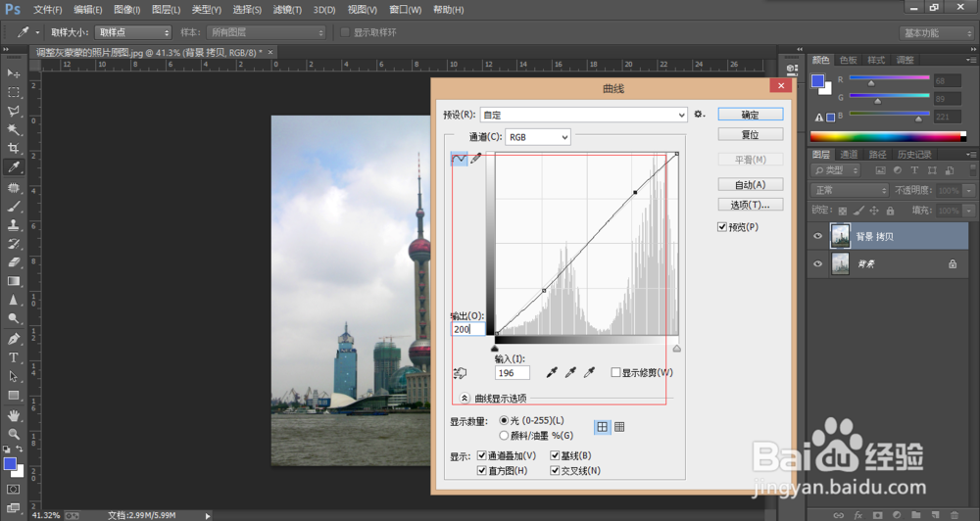Viewport: 980px width, 521px height.
Task: Switch to simple grid icon in Curves
Action: coord(602,427)
